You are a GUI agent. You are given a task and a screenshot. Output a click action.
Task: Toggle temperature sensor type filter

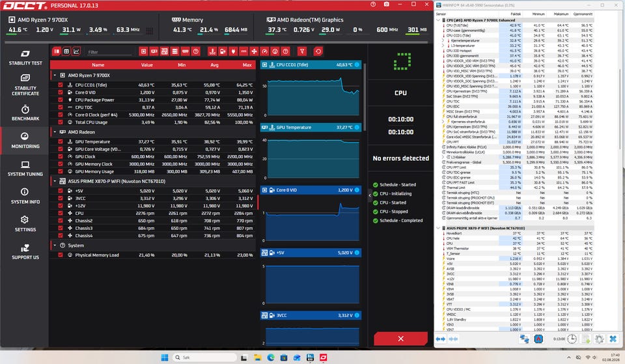pyautogui.click(x=212, y=51)
